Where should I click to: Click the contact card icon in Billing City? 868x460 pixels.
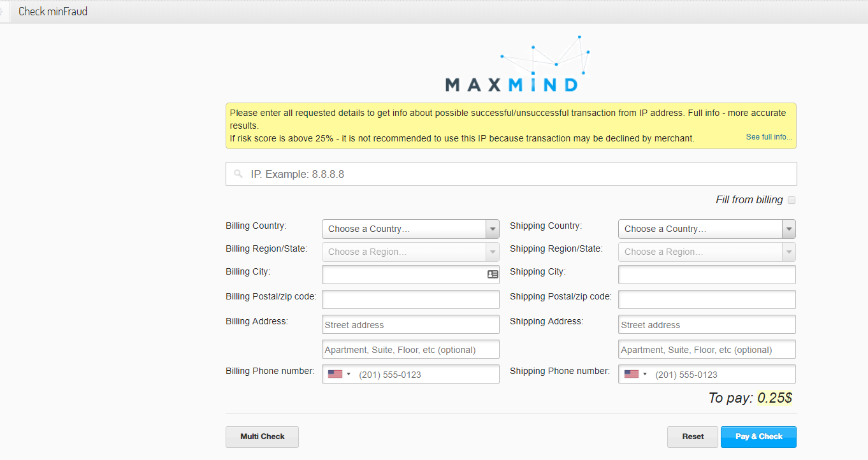[493, 275]
